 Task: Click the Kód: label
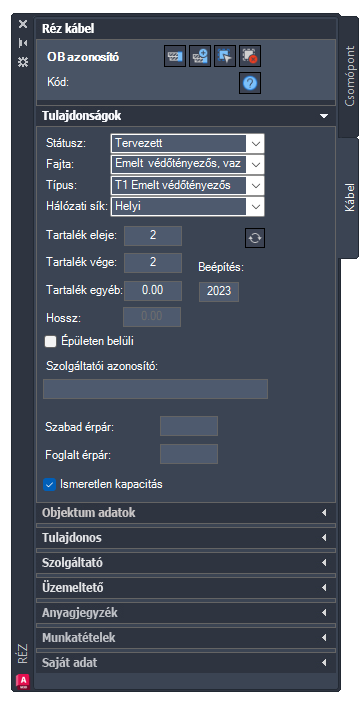point(57,82)
